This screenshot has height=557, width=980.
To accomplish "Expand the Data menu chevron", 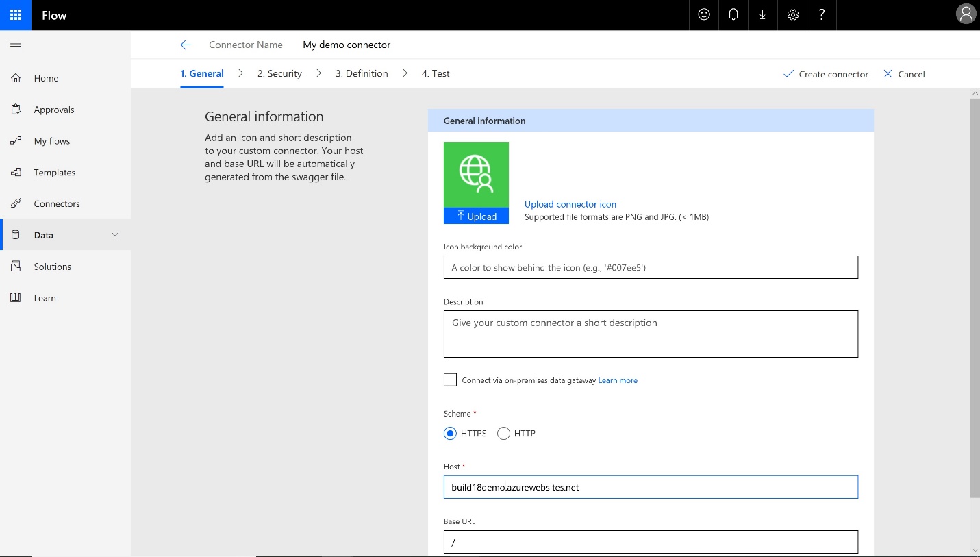I will pos(115,235).
